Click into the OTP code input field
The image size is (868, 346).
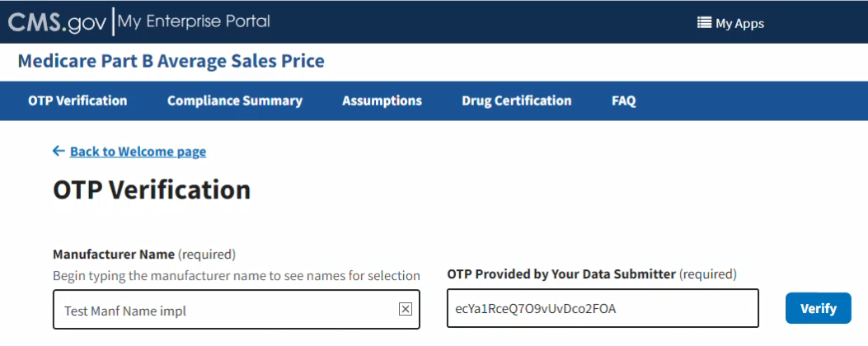click(602, 309)
